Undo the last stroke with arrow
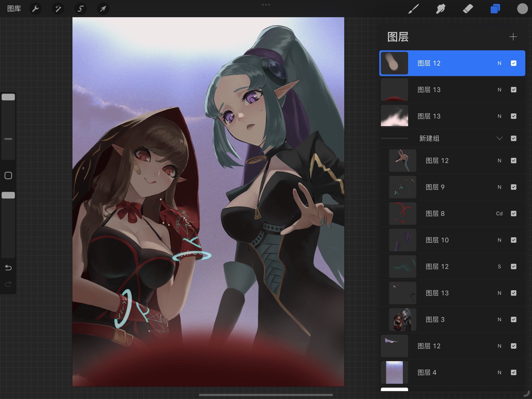Screen dimensions: 532x399 (8, 268)
